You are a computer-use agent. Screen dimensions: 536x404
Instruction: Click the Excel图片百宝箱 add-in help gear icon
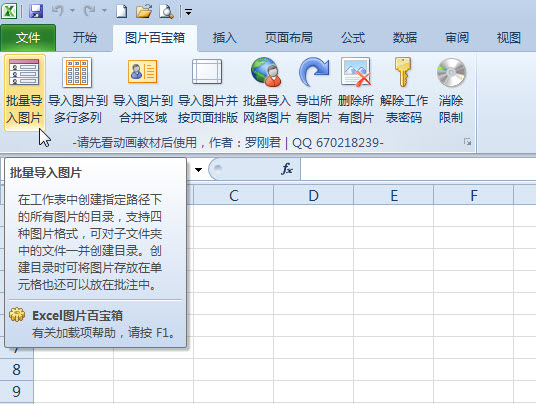pyautogui.click(x=17, y=315)
